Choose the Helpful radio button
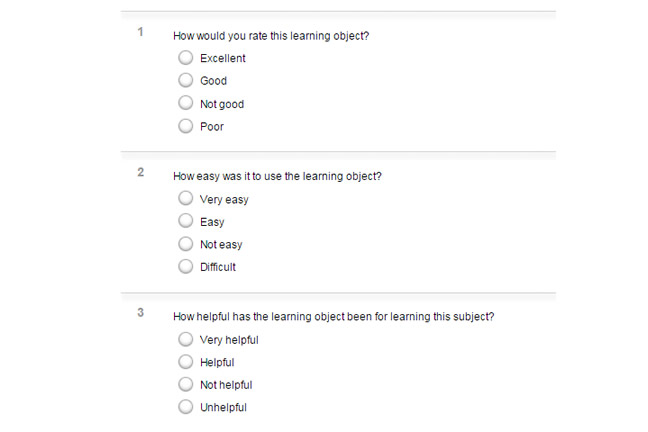The width and height of the screenshot is (648, 432). point(186,362)
